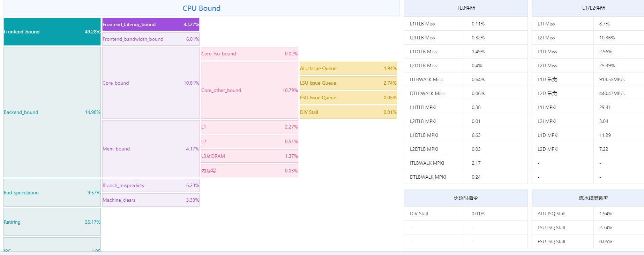Select the LSU Issue Queue block
This screenshot has height=255, width=644.
click(x=348, y=83)
